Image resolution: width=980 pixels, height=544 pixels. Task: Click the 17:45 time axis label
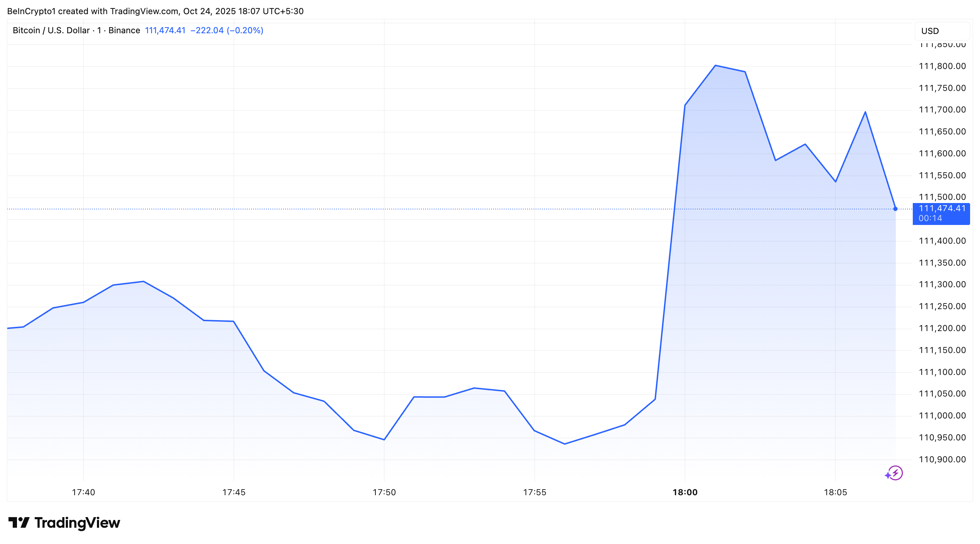(234, 492)
